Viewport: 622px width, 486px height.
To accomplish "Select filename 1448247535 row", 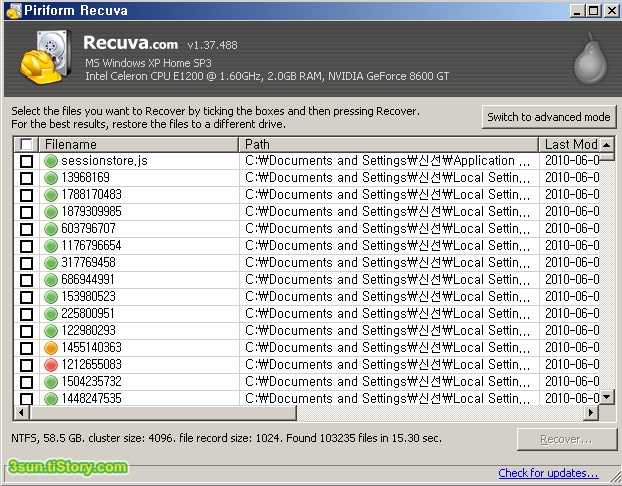I will 91,398.
